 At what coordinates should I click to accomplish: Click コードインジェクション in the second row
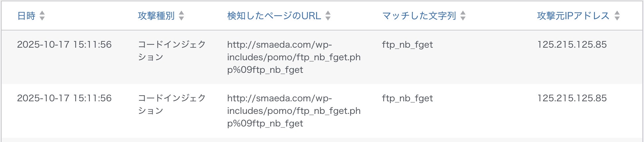172,104
